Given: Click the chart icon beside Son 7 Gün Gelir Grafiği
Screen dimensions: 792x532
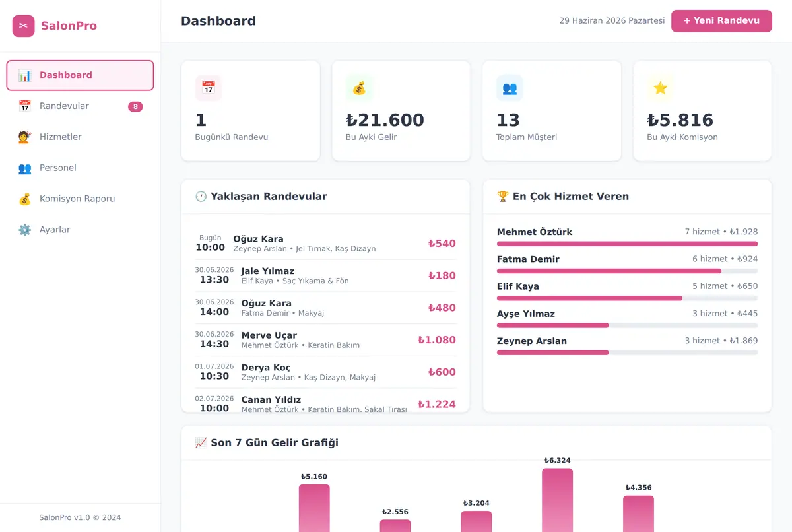Looking at the screenshot, I should click(x=201, y=443).
